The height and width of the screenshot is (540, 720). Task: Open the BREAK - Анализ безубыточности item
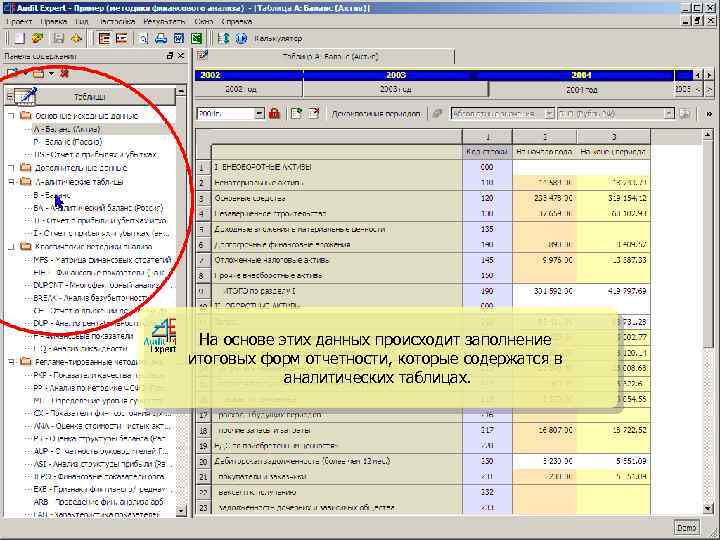[93, 298]
